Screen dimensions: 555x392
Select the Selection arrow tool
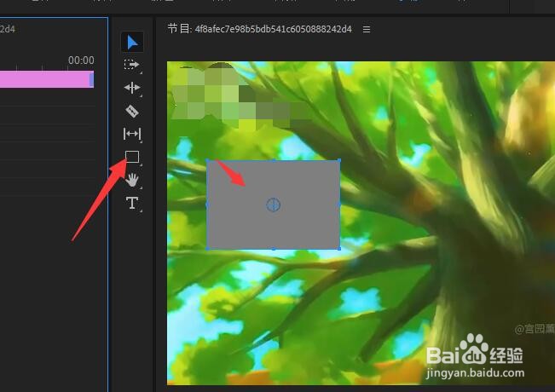(132, 42)
